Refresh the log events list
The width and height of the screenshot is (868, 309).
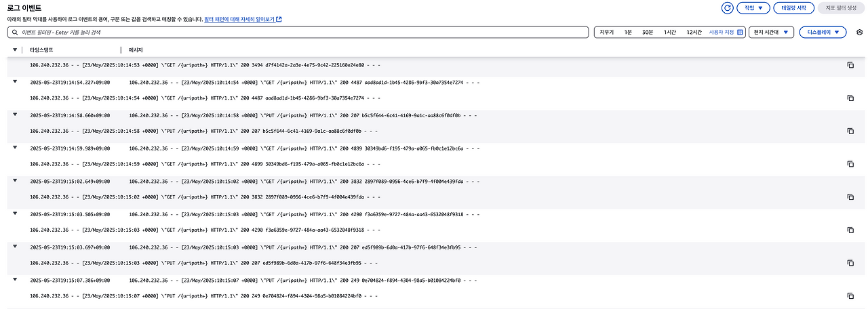(x=728, y=7)
